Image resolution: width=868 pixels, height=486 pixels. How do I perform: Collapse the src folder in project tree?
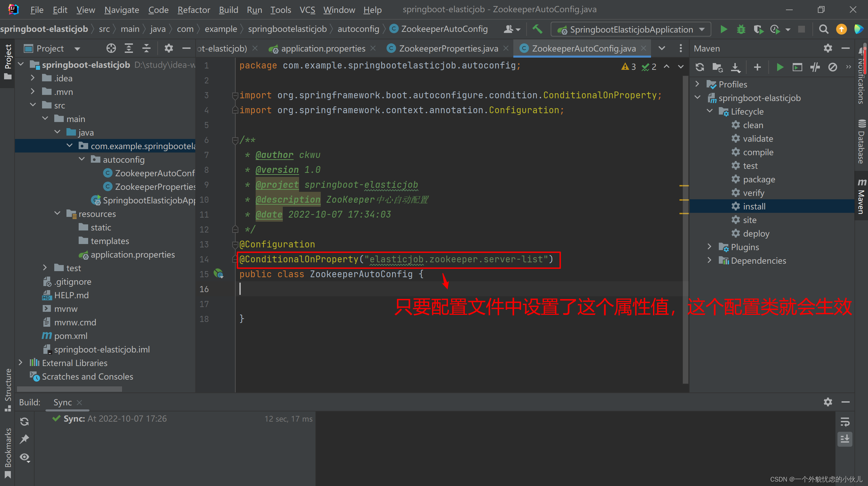click(x=33, y=105)
